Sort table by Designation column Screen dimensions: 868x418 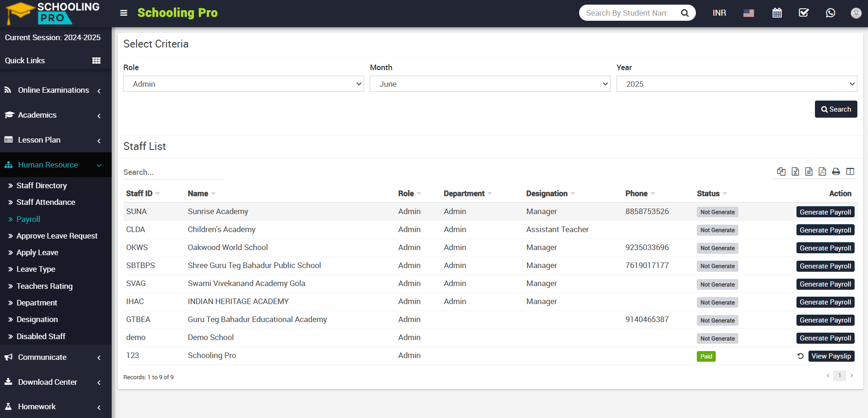[x=551, y=193]
